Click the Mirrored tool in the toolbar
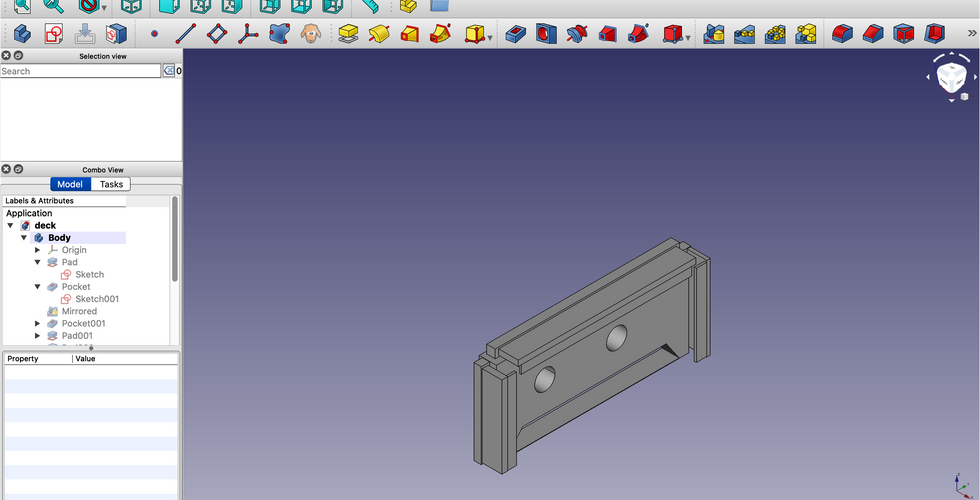This screenshot has width=980, height=500. coord(714,33)
